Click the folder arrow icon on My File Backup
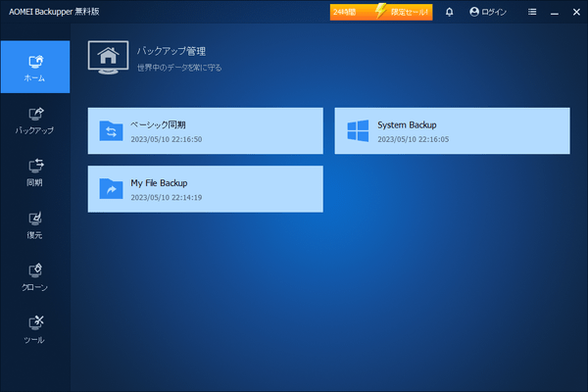The height and width of the screenshot is (392, 588). 111,189
